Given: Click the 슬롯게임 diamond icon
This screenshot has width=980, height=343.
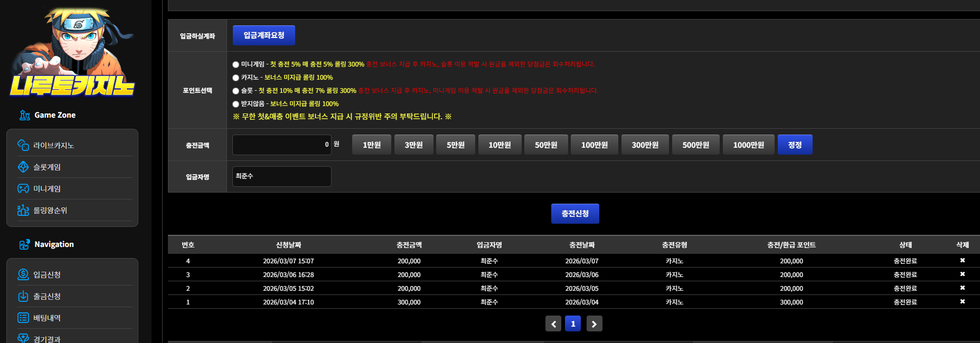Looking at the screenshot, I should tap(23, 167).
